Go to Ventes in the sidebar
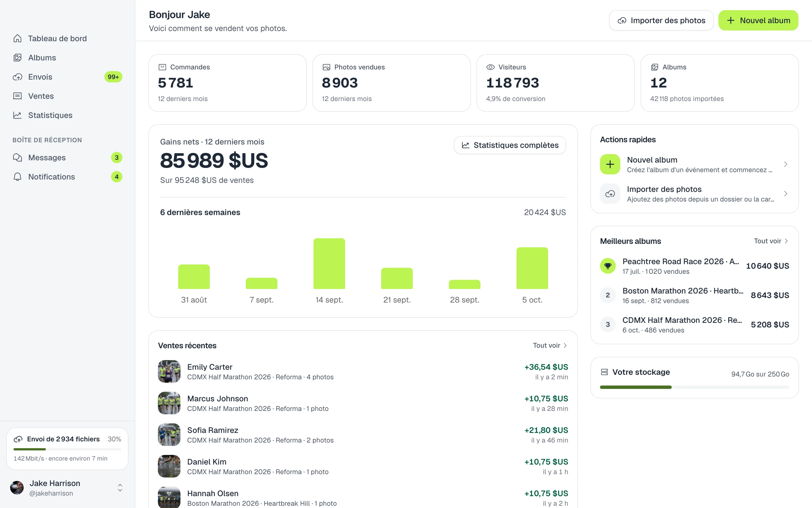The height and width of the screenshot is (508, 812). click(x=67, y=96)
